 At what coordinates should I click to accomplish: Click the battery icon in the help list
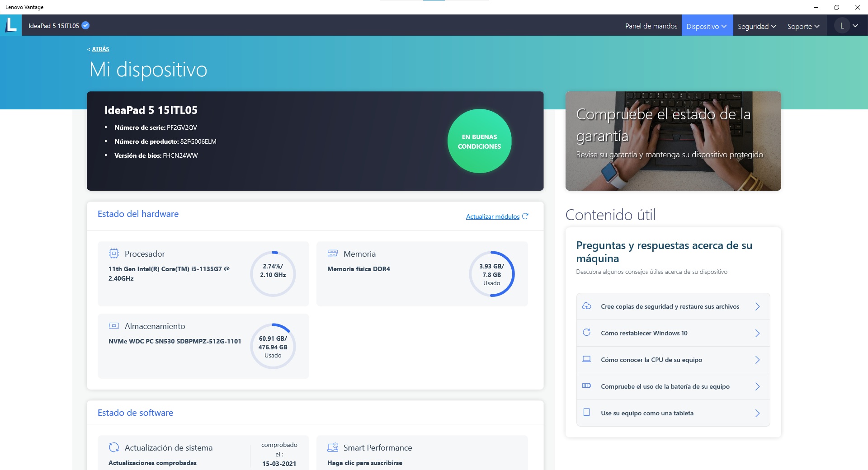tap(587, 386)
